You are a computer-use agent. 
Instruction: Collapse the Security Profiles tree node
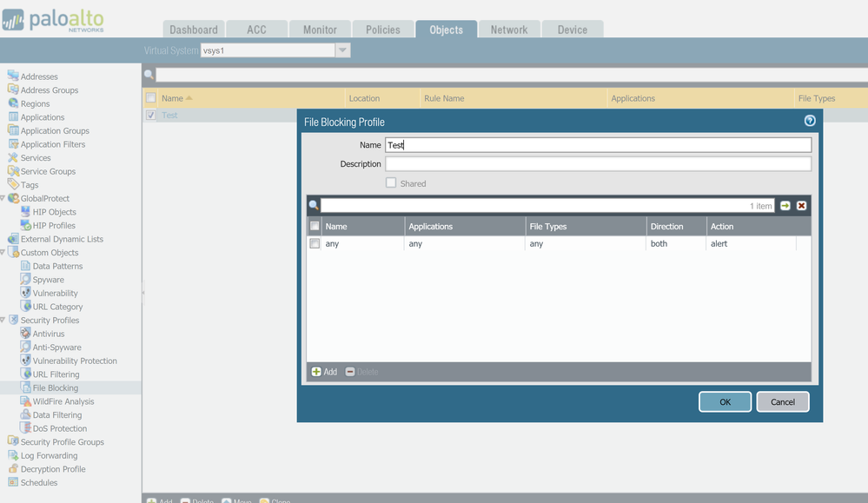(x=3, y=321)
